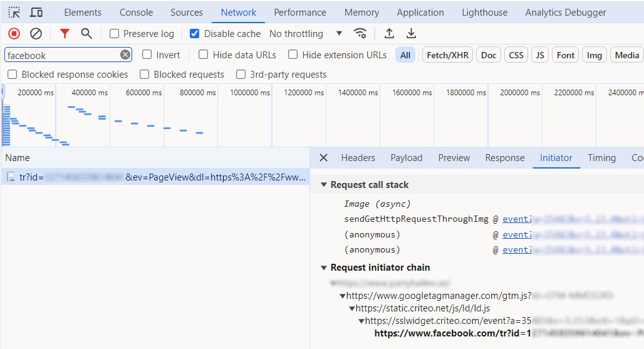Clear the network log
The width and height of the screenshot is (644, 349).
(36, 34)
